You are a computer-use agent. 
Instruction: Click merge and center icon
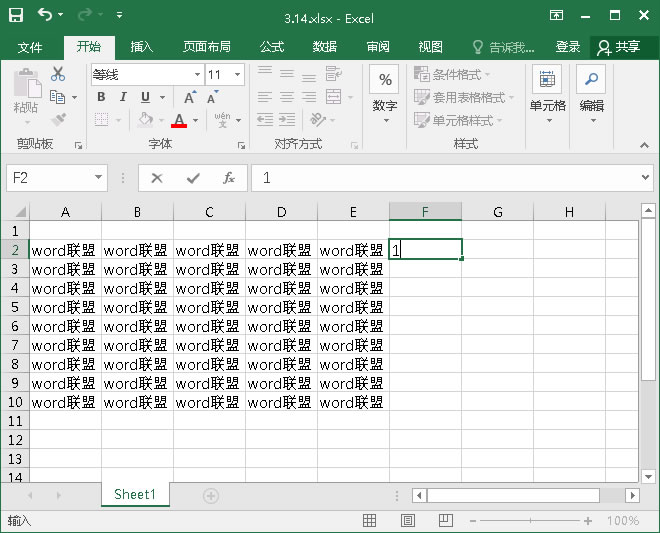(x=334, y=97)
